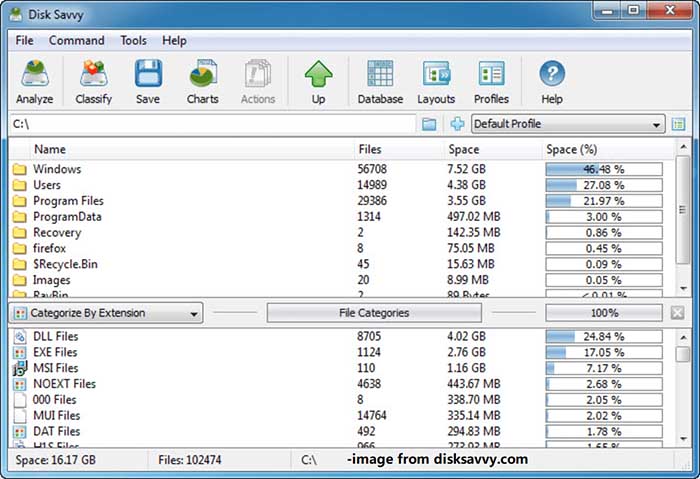
Task: Click the 21.97 % bar for Program Files
Action: point(604,201)
